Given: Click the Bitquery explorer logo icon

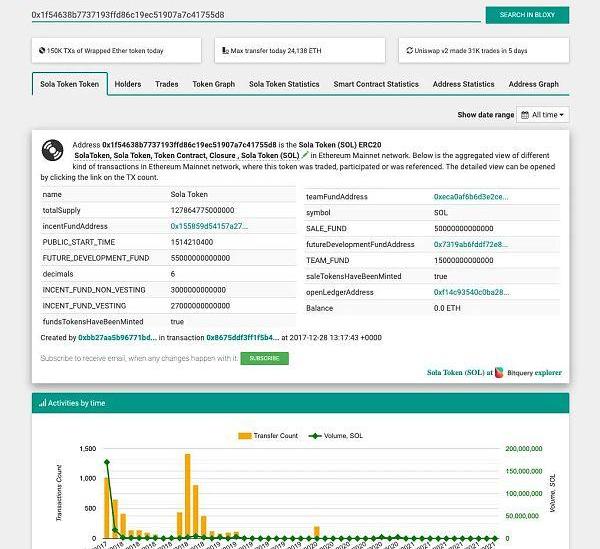Looking at the screenshot, I should pos(512,373).
